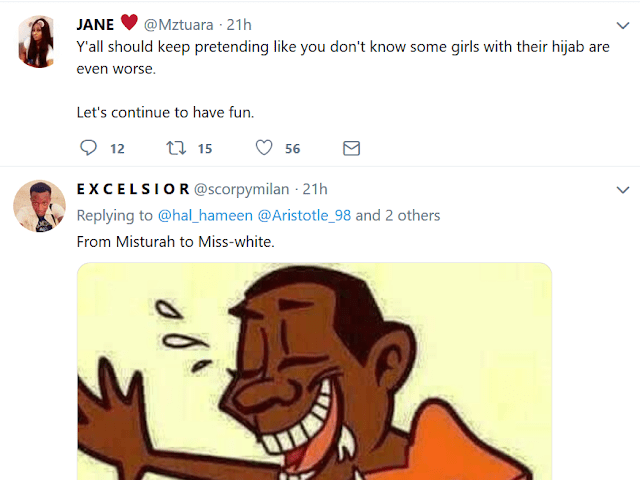Open the @Aristotle_98 profile link

pos(304,215)
